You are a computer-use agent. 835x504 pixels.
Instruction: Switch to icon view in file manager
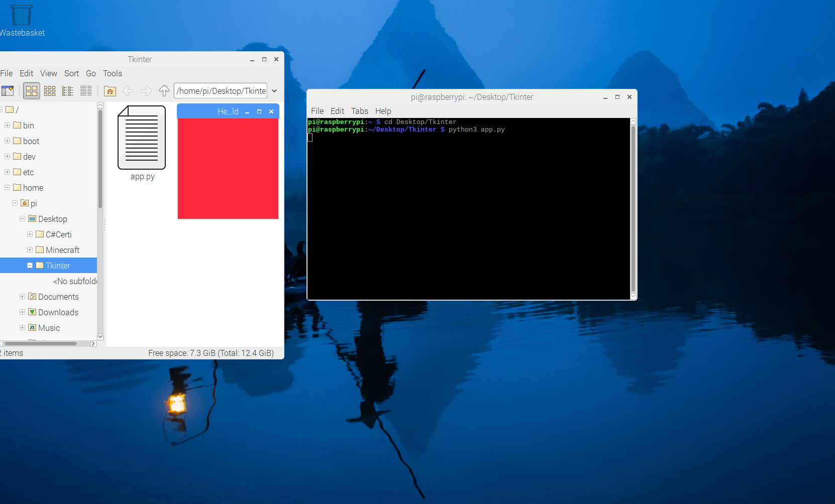32,90
